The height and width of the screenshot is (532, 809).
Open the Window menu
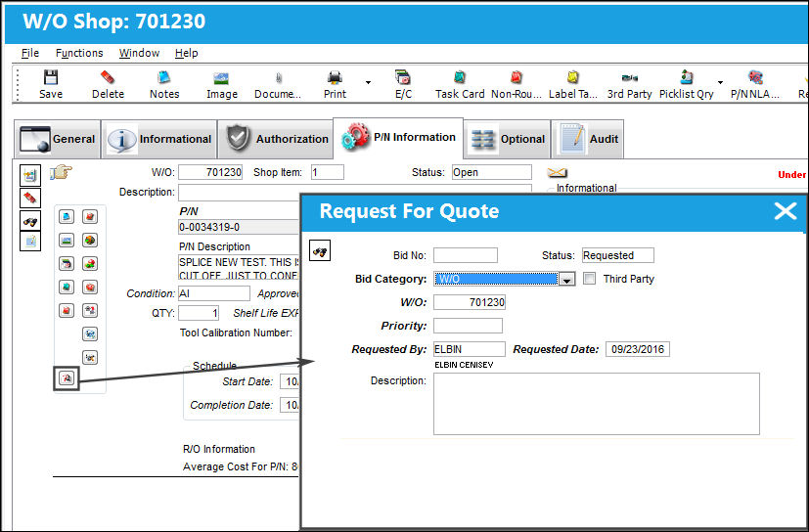[139, 53]
